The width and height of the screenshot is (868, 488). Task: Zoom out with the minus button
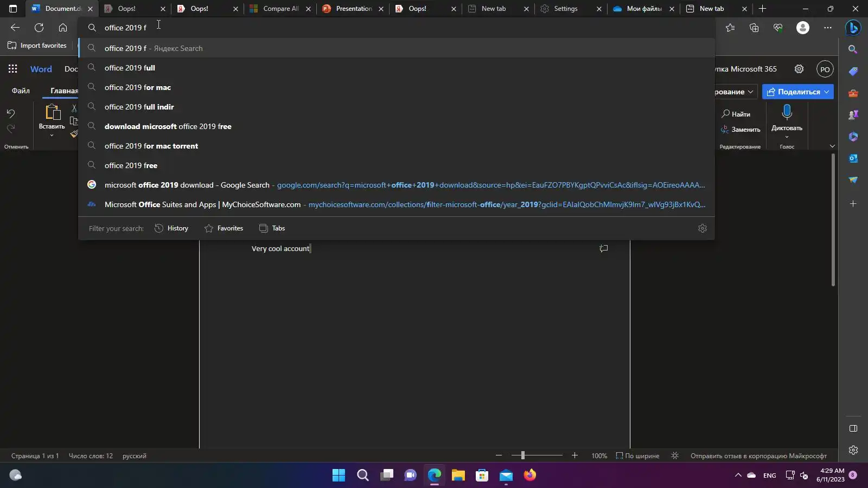click(x=499, y=455)
